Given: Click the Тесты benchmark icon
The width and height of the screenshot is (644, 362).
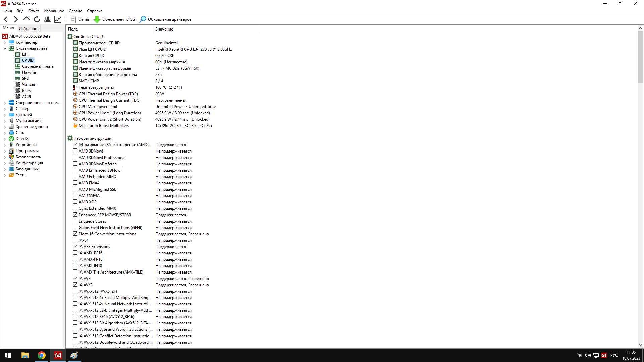Looking at the screenshot, I should pyautogui.click(x=11, y=175).
